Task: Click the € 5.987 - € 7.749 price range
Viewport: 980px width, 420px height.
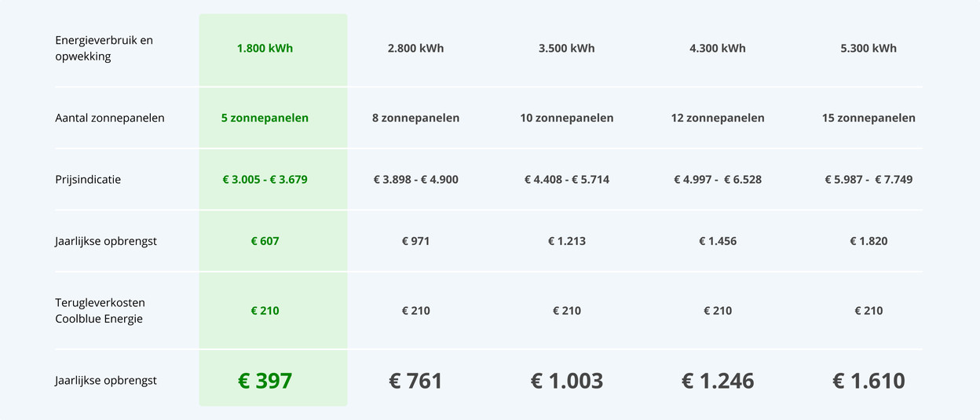Action: point(868,179)
